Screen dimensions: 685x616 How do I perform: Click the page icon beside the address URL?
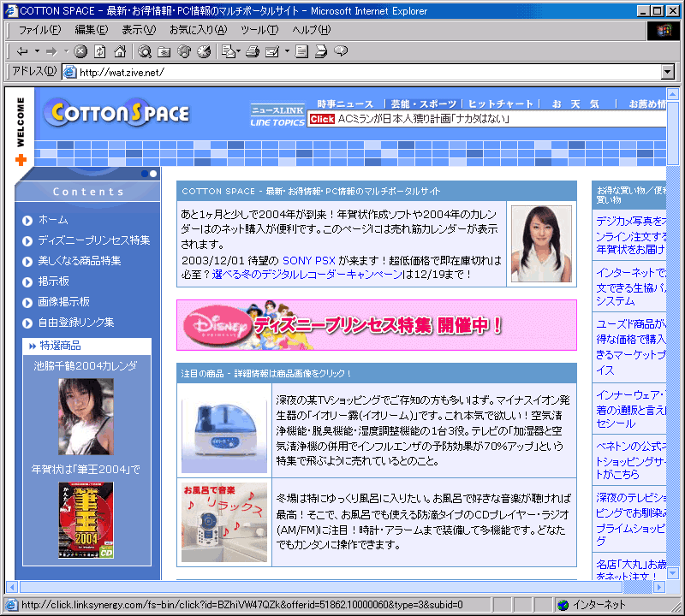(x=70, y=72)
